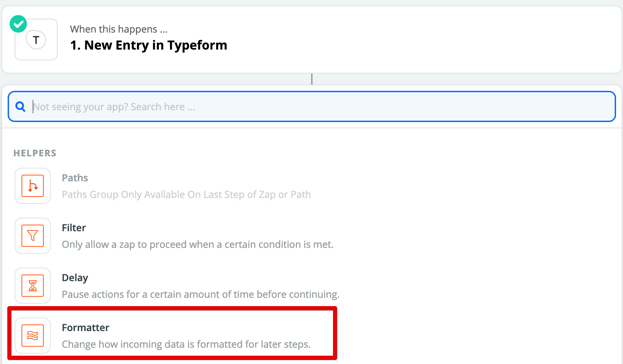Choose the Delay helper title
The image size is (623, 364).
click(75, 278)
